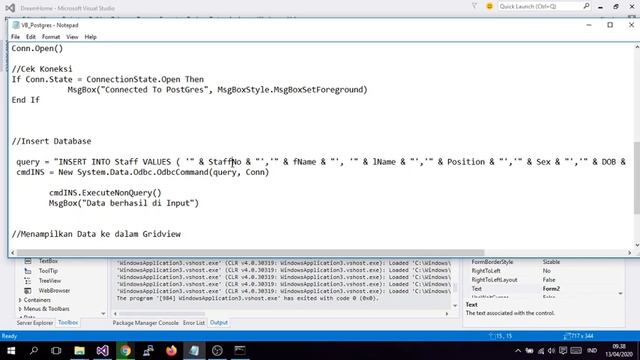Open network settings from the system tray
Viewport: 640px width, 360px height.
coord(541,351)
